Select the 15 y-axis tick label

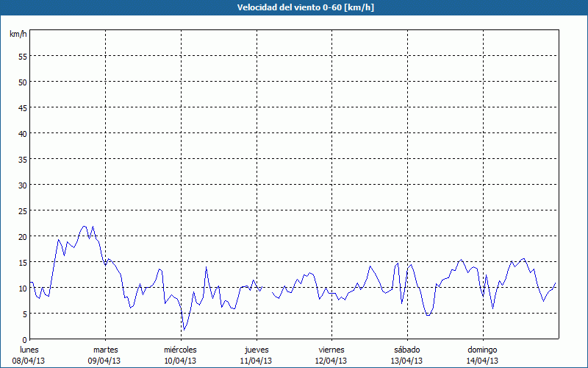(x=22, y=262)
